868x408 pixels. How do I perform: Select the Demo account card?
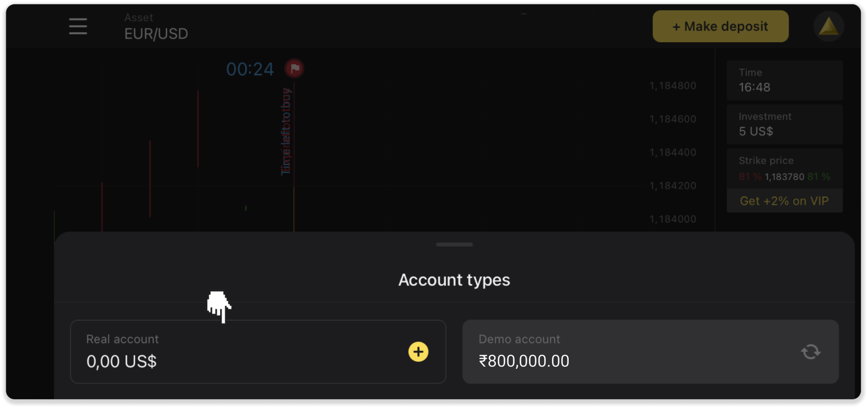(x=623, y=352)
